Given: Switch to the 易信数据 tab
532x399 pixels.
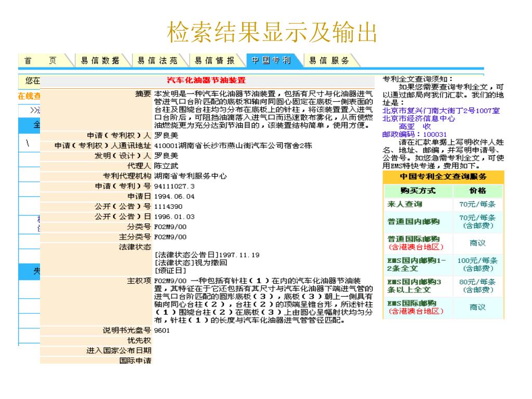Looking at the screenshot, I should [x=100, y=60].
